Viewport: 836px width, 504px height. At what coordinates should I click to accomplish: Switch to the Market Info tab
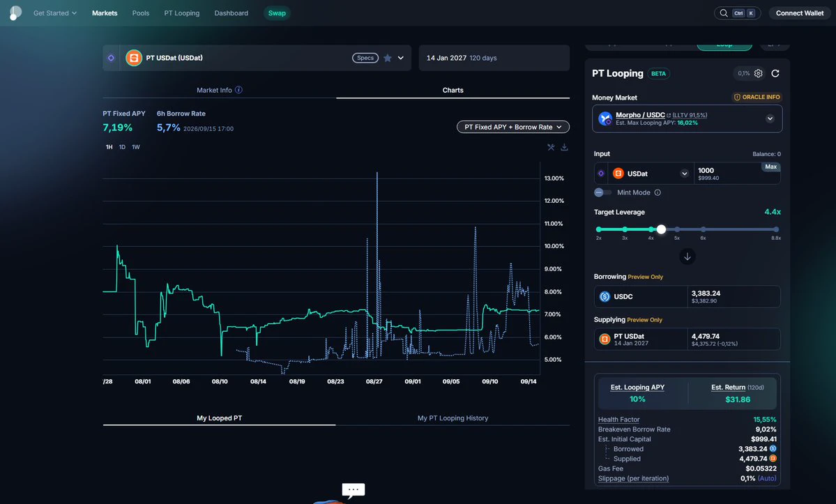point(219,90)
